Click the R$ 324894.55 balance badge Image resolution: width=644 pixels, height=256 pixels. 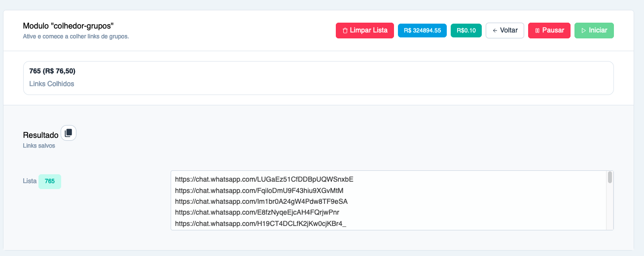[x=422, y=31]
